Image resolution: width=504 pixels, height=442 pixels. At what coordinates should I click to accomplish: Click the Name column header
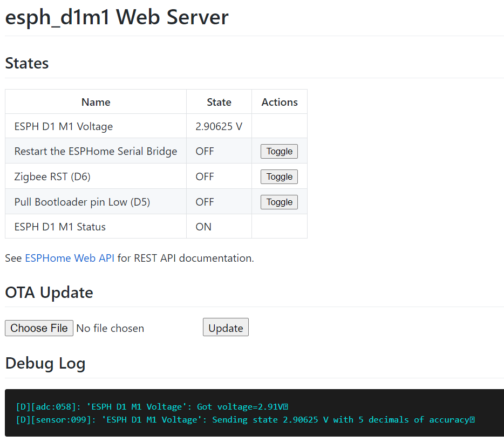coord(96,101)
